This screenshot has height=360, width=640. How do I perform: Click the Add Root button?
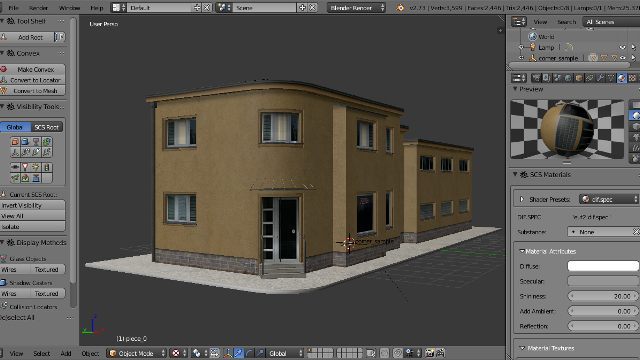click(27, 37)
